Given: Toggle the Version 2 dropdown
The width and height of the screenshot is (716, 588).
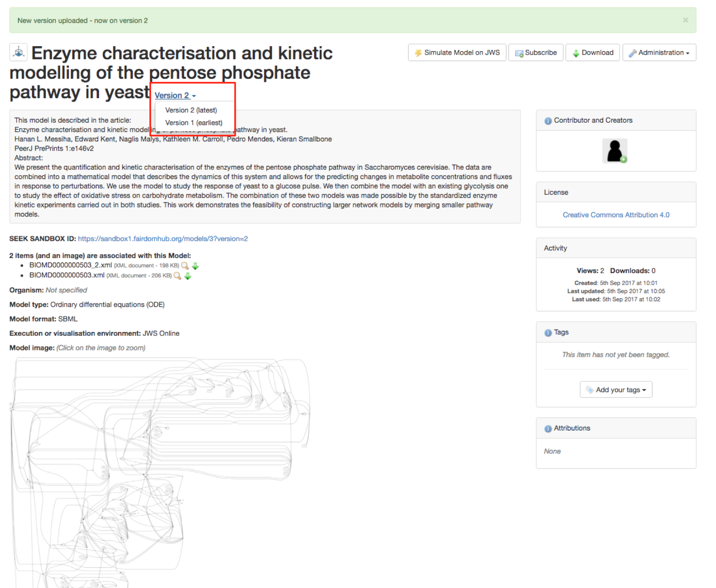Looking at the screenshot, I should [x=175, y=96].
